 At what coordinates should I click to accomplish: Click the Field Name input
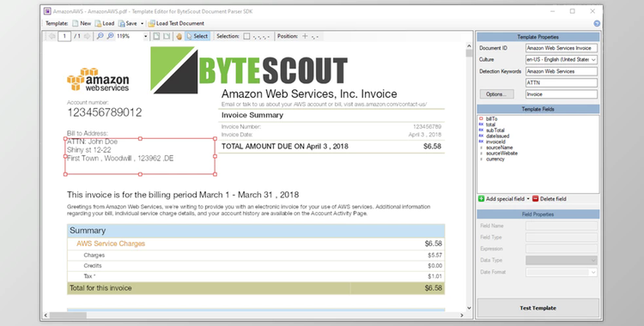click(x=561, y=226)
